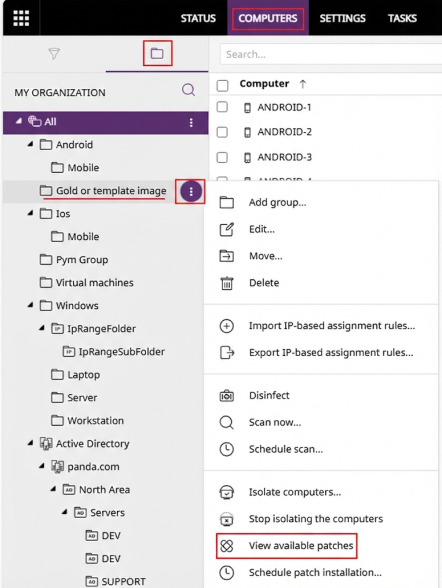
Task: Select Schedule patch installation option
Action: (x=315, y=573)
